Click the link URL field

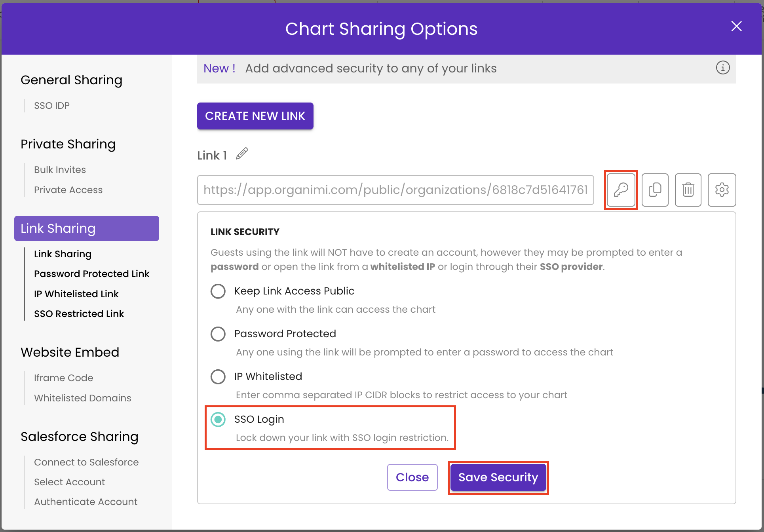point(395,190)
